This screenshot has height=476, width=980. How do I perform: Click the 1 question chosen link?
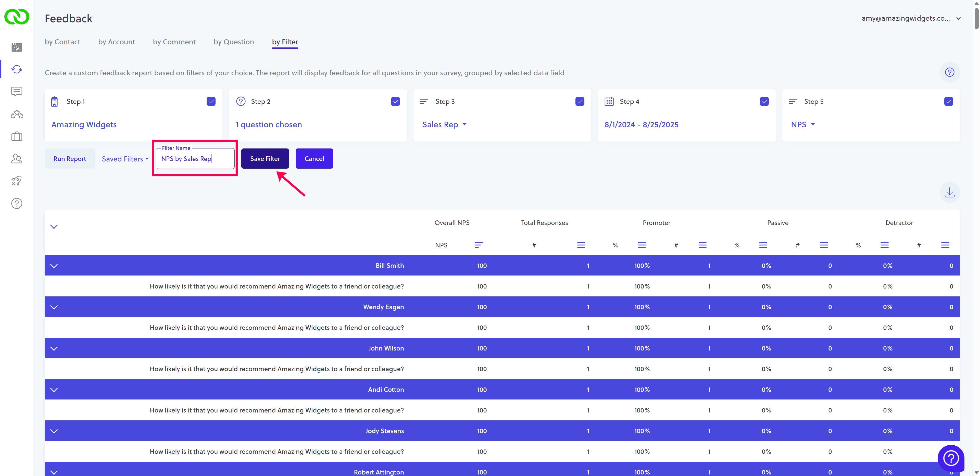tap(269, 124)
